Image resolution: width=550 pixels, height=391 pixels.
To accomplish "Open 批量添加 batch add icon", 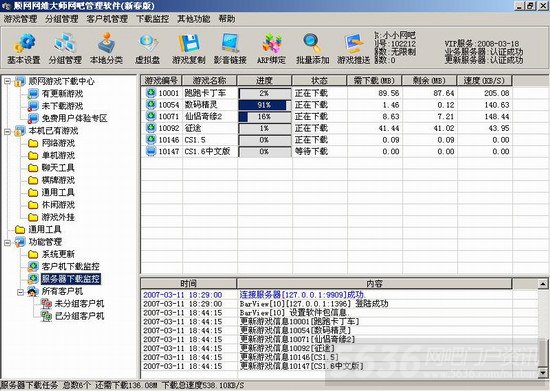I will click(312, 43).
